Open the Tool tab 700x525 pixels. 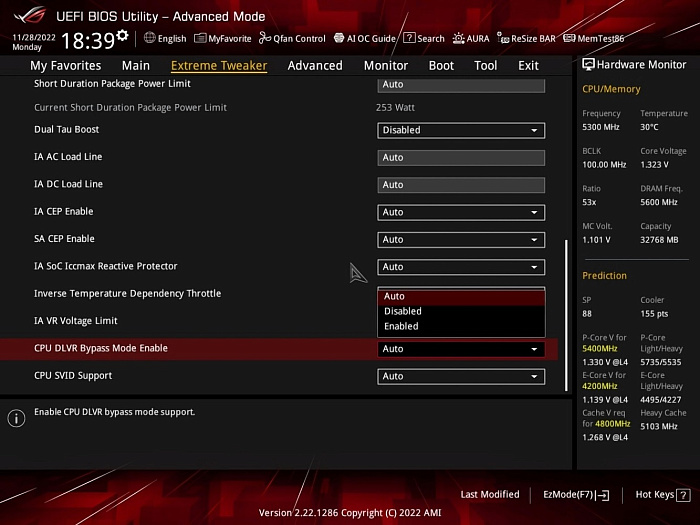[x=486, y=66]
